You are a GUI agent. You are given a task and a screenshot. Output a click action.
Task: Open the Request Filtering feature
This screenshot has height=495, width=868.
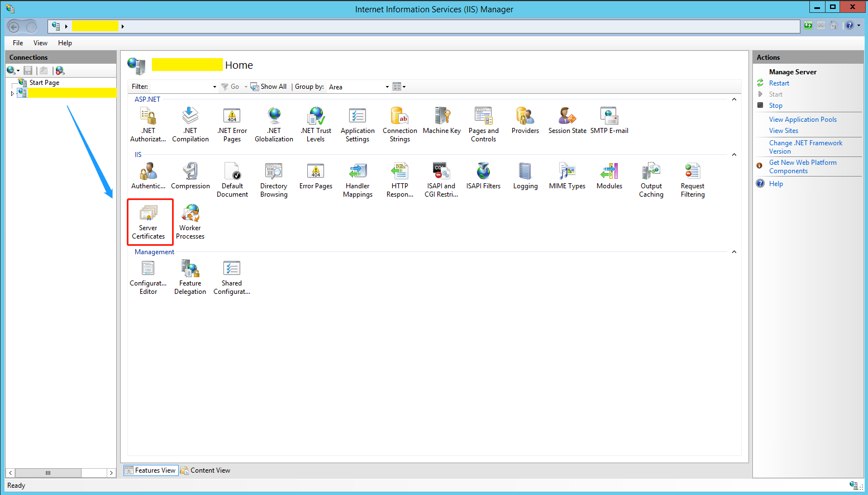pos(693,180)
